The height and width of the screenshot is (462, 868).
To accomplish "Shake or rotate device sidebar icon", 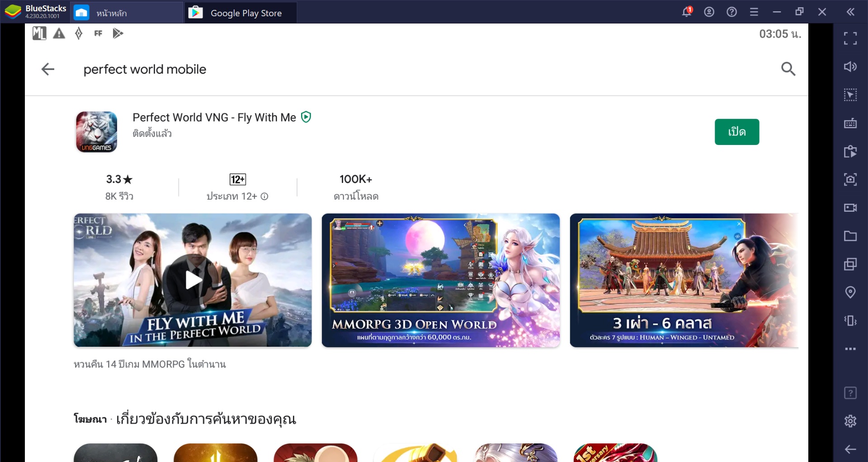I will tap(850, 321).
